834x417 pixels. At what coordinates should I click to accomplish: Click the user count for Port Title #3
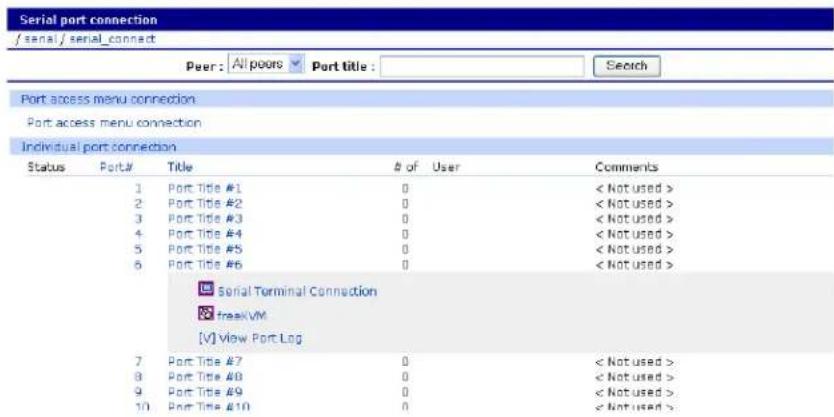pyautogui.click(x=405, y=219)
